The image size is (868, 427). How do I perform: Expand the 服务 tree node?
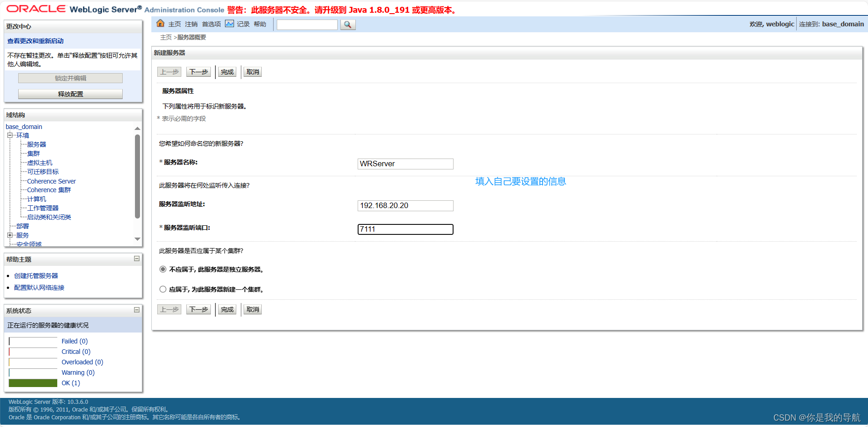tap(10, 235)
